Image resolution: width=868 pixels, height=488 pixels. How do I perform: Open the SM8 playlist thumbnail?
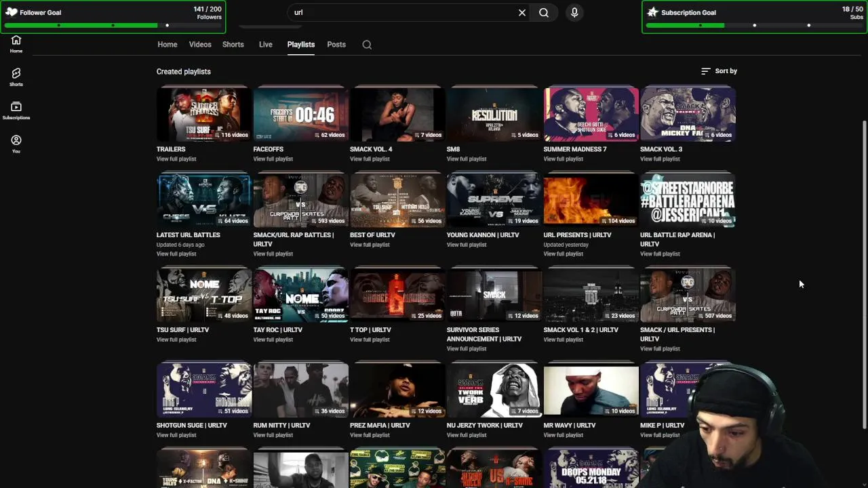[x=494, y=114]
